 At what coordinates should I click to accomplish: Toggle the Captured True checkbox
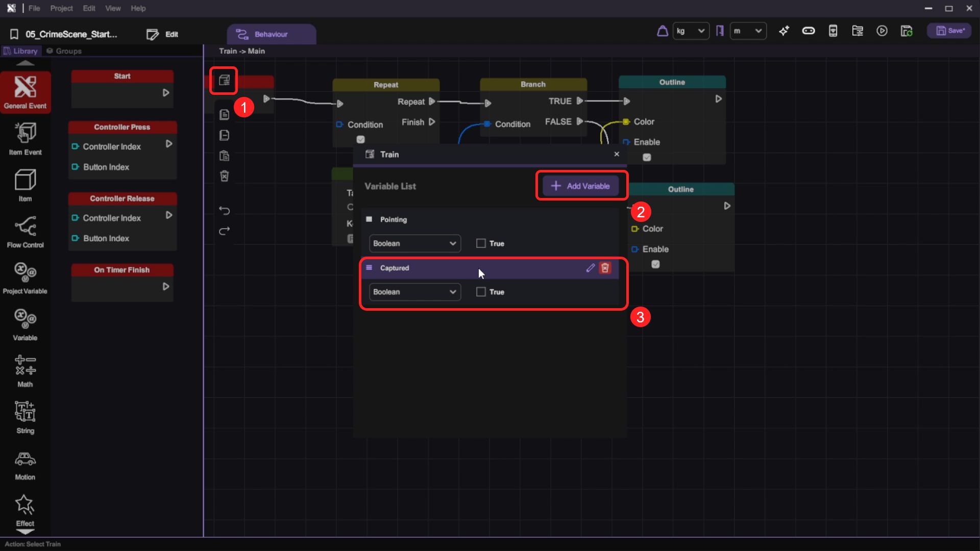point(481,292)
